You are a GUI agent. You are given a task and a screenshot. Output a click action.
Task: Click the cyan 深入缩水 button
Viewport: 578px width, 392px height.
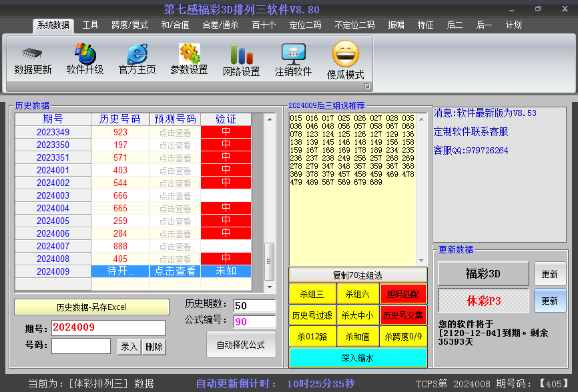tap(358, 358)
